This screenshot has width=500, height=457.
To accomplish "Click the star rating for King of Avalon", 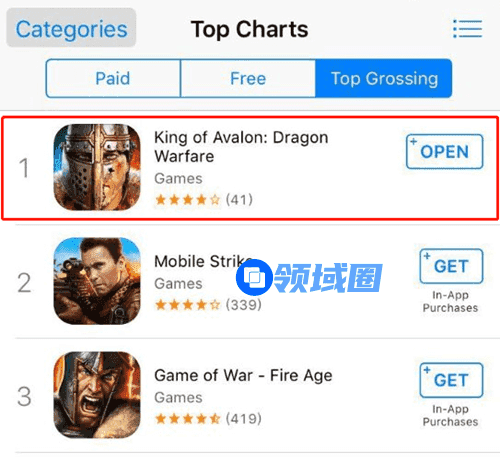I will click(x=188, y=200).
